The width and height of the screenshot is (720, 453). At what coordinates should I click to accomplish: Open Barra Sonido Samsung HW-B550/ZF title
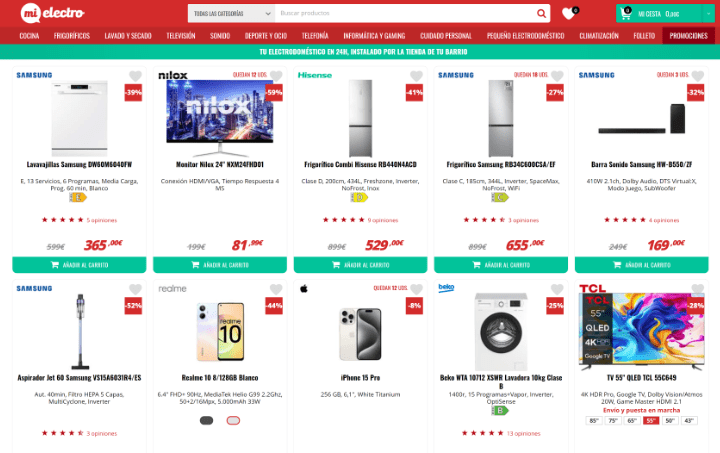click(x=641, y=164)
